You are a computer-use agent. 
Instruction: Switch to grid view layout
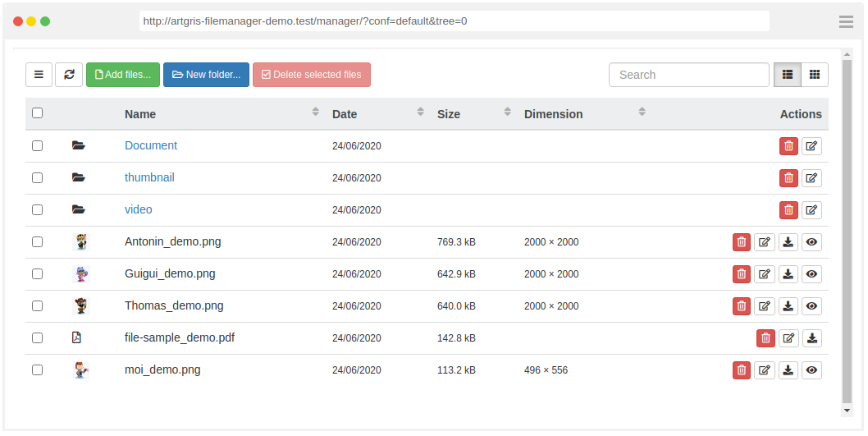tap(815, 75)
